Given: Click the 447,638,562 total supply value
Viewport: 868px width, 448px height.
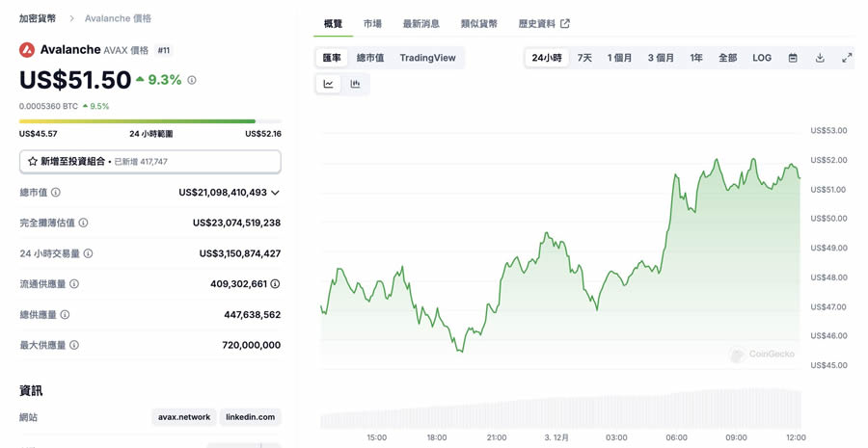Looking at the screenshot, I should pos(253,315).
